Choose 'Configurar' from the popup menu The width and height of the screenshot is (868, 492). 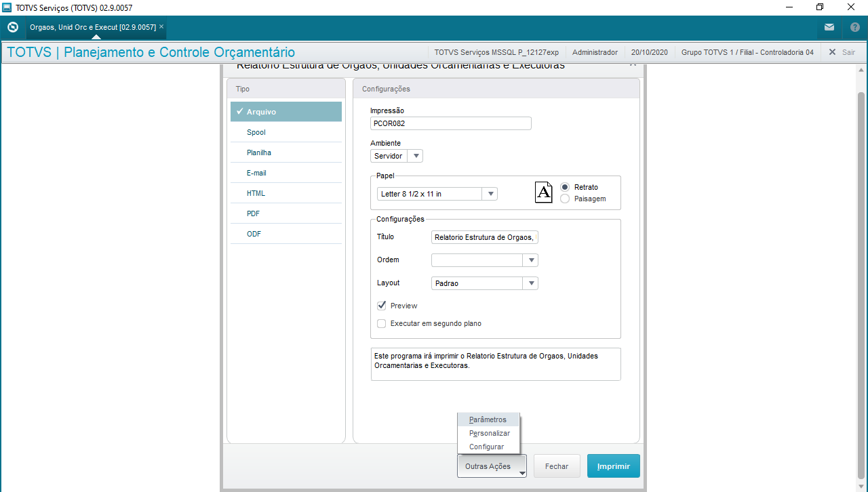(488, 447)
